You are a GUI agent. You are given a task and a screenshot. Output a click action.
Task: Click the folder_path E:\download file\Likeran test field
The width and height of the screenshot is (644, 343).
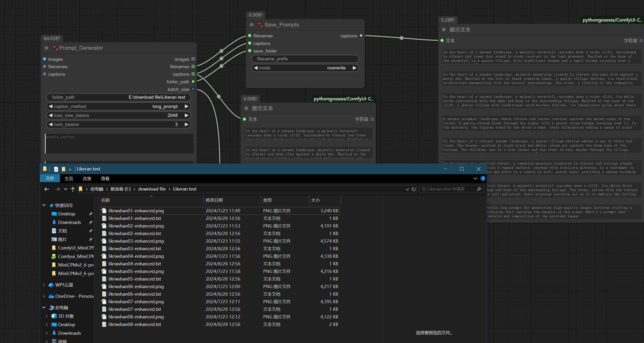coord(119,97)
